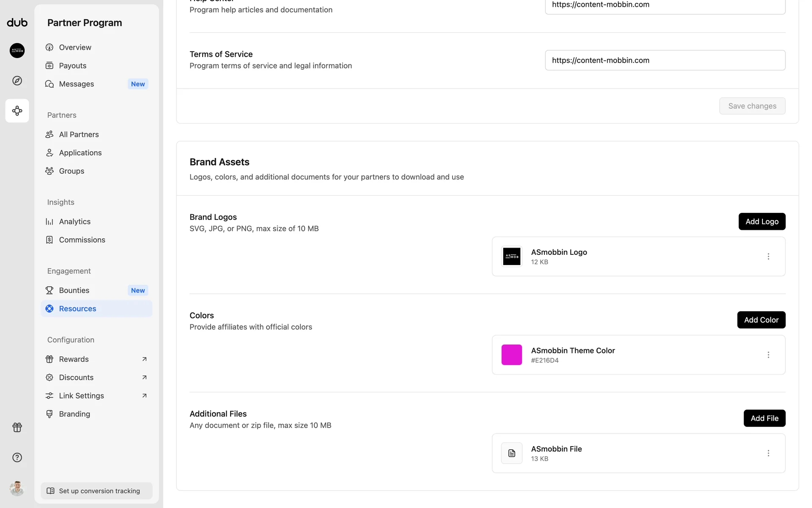Click the ASmobbin workspace avatar icon
This screenshot has height=508, width=812.
click(17, 50)
